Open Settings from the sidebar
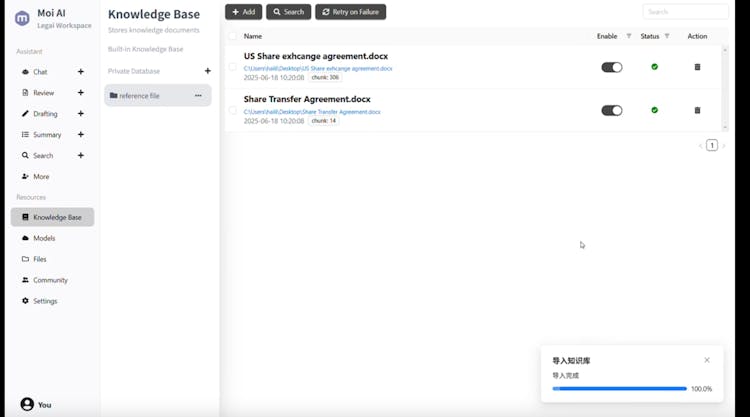 point(45,301)
